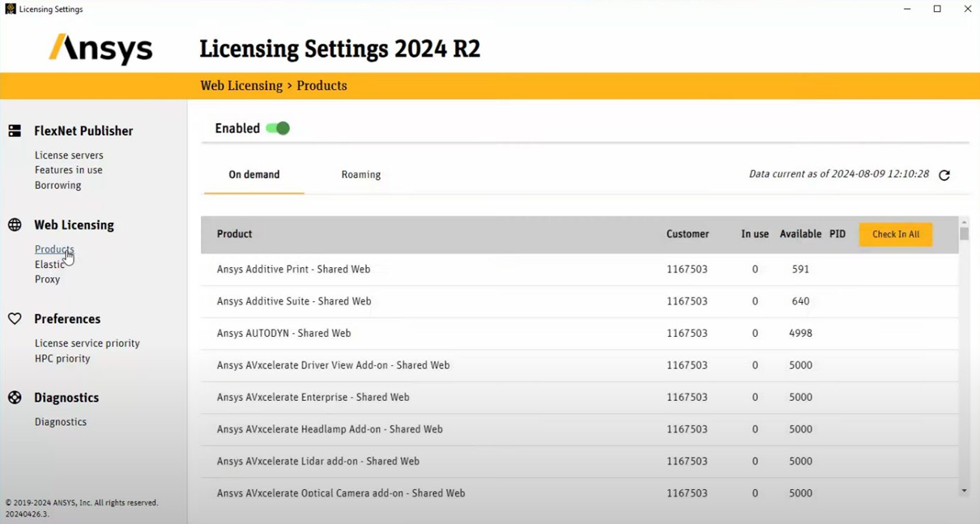View the License servers page

69,155
